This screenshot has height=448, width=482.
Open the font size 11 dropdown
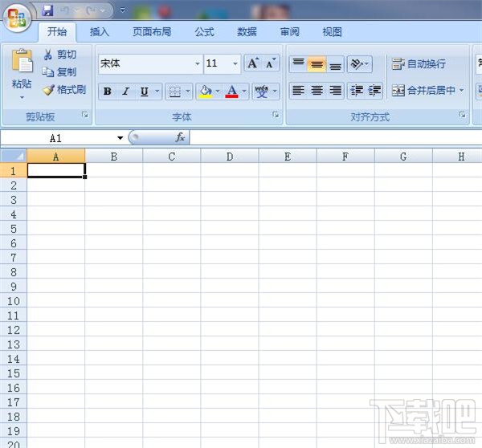point(235,63)
